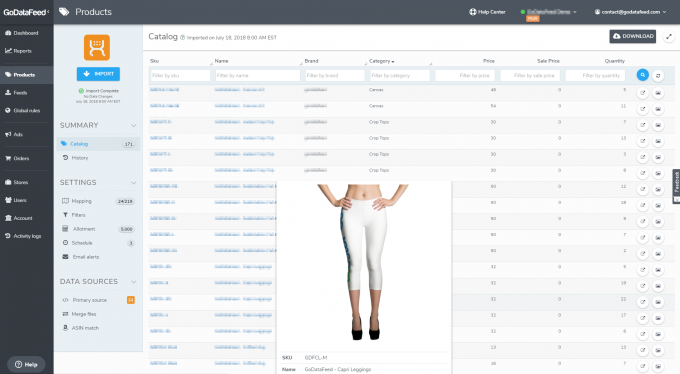Screen dimensions: 680x374
Task: Sort by the Price column header
Action: click(x=489, y=61)
